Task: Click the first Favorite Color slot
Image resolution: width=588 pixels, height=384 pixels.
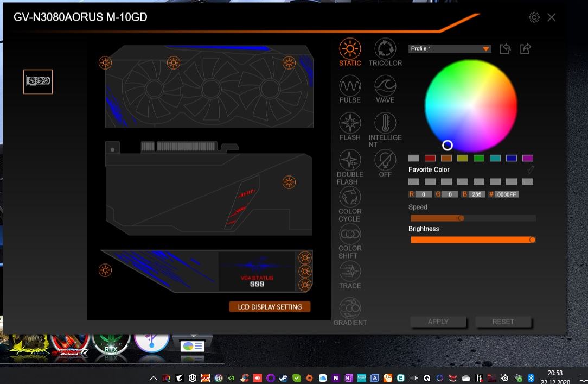Action: click(x=414, y=181)
